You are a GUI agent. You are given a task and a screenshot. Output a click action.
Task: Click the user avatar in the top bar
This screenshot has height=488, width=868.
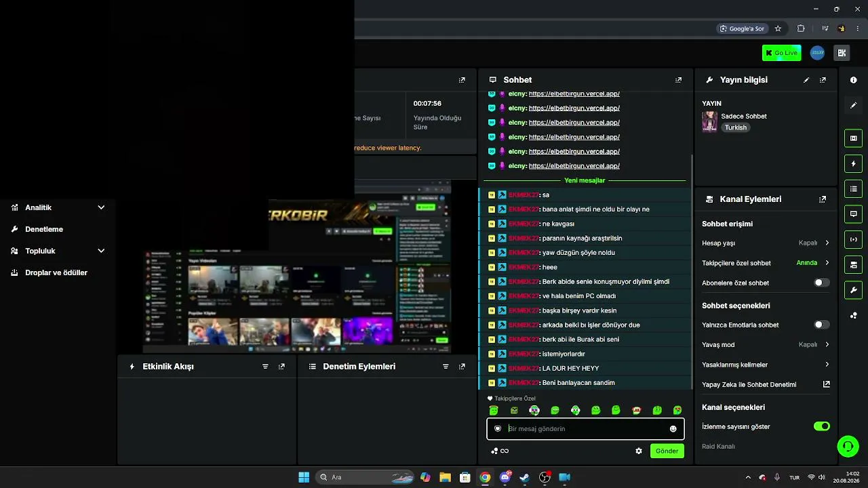click(818, 53)
